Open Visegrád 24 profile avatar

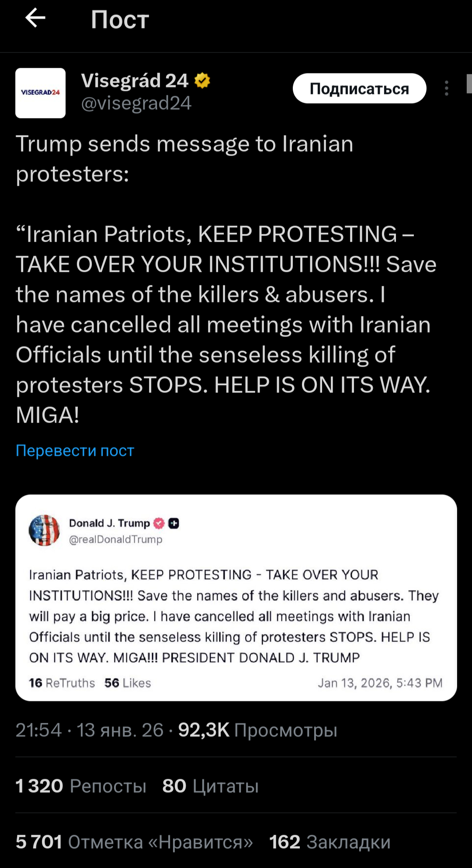(x=41, y=93)
